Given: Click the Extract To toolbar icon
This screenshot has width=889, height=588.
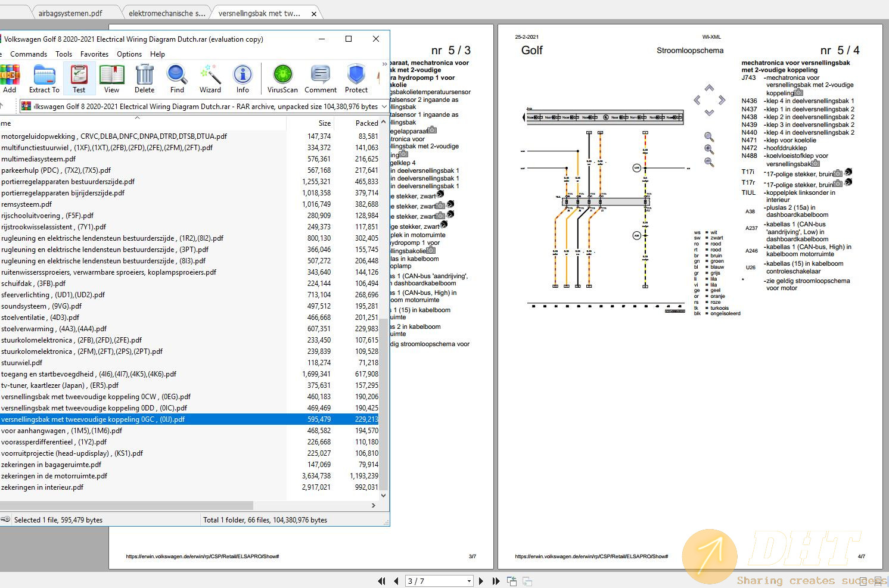Looking at the screenshot, I should click(x=44, y=79).
